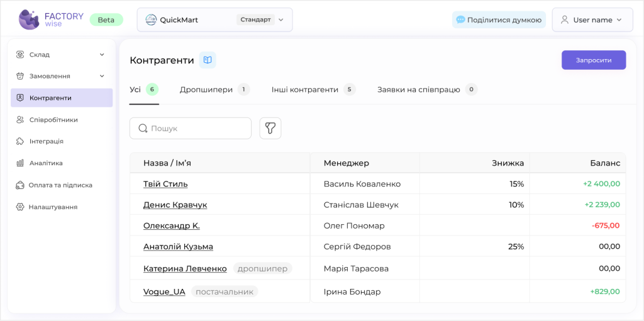Image resolution: width=644 pixels, height=321 pixels.
Task: Click manager Василь Коваленко cell
Action: (362, 184)
